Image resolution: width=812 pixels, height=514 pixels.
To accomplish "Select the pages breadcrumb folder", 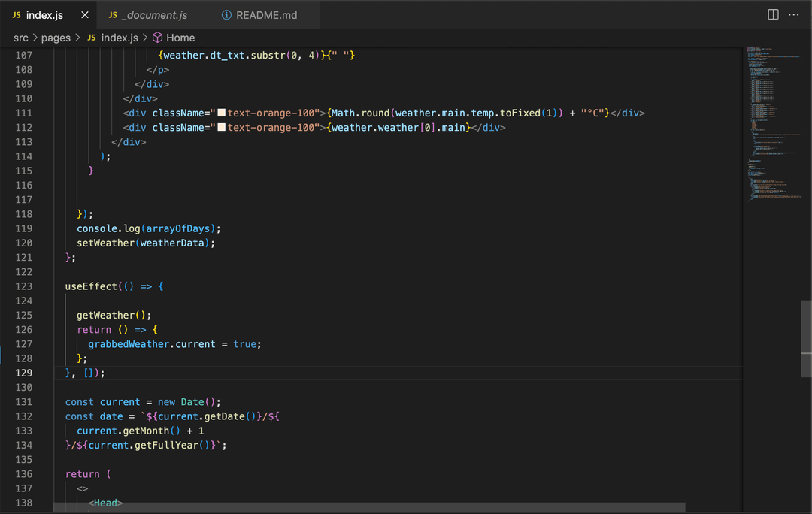I will (56, 38).
